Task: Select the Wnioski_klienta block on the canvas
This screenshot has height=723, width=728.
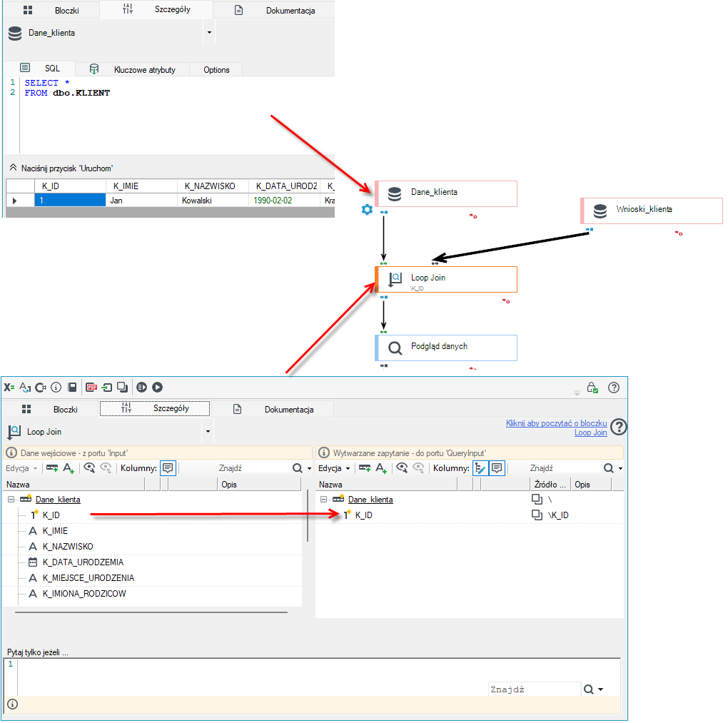Action: (x=652, y=211)
